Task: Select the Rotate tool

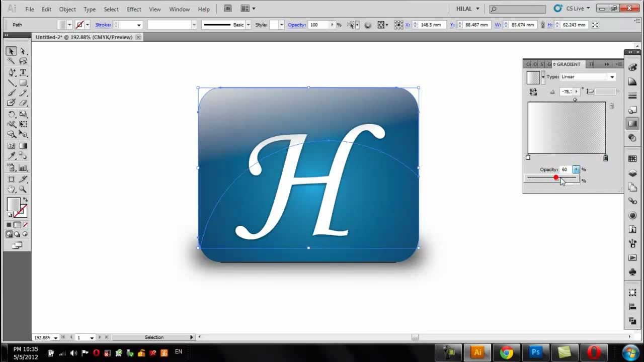Action: tap(12, 115)
